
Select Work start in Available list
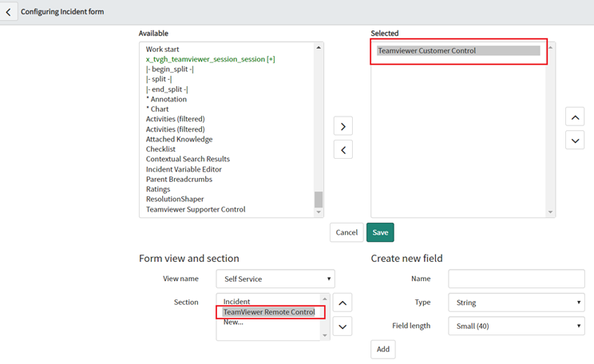[163, 49]
